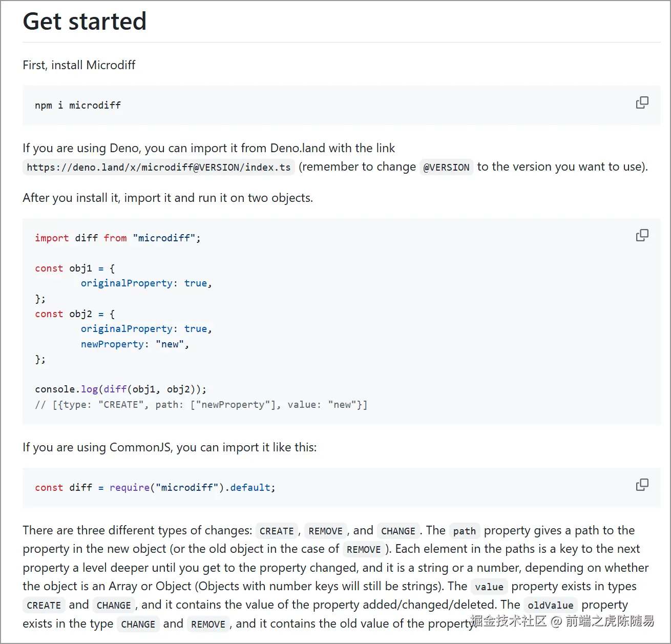Click CREATE tag after "types of changes:"

277,531
